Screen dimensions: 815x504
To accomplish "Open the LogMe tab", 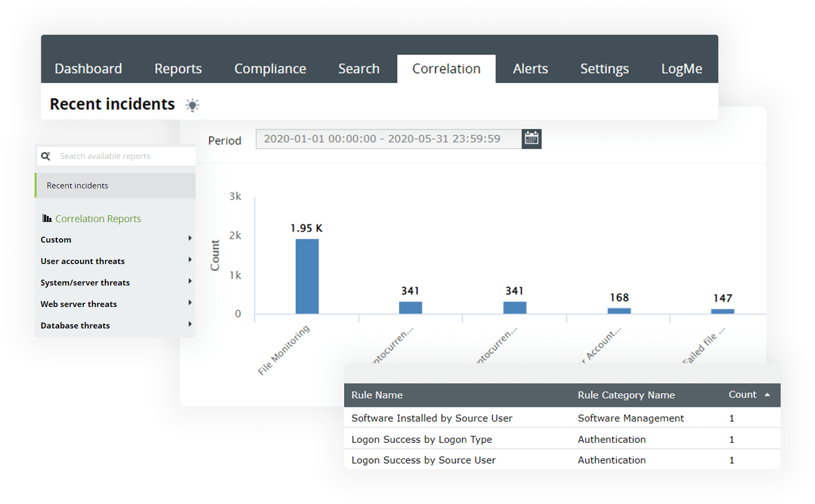I will 682,69.
